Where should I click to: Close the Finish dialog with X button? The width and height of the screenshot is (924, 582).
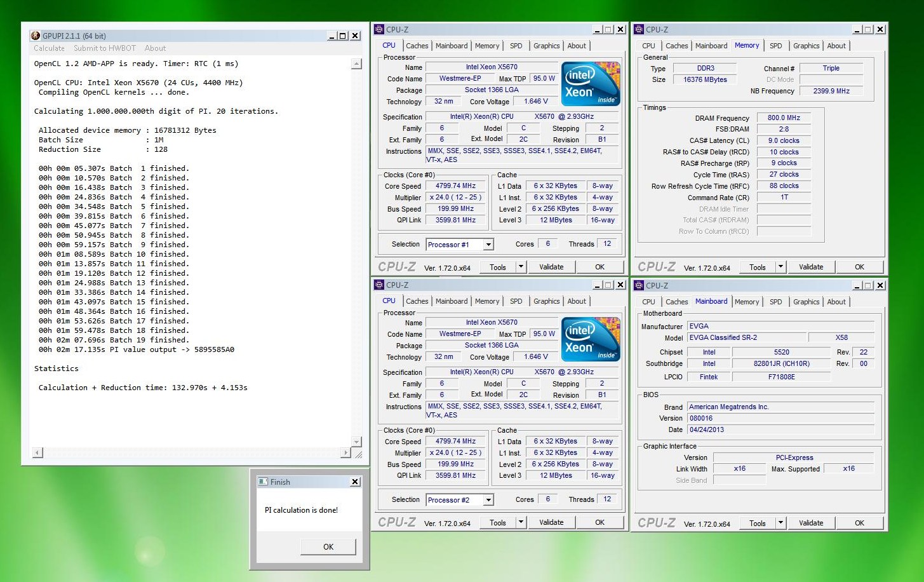click(x=355, y=482)
